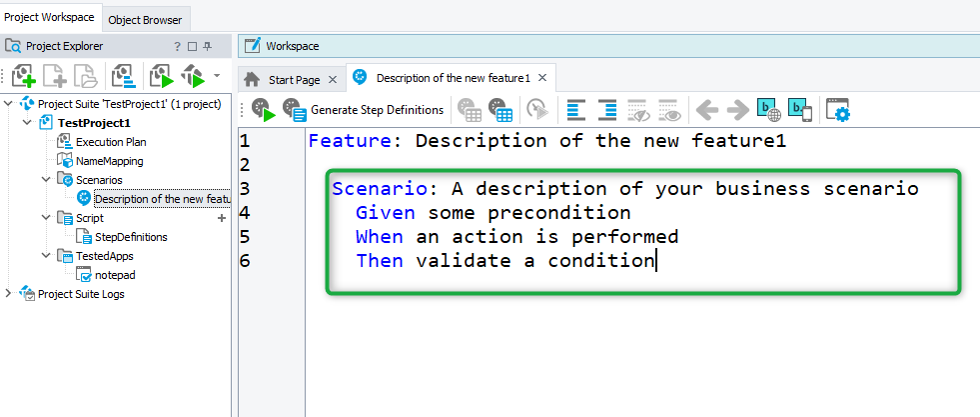The image size is (980, 417).
Task: Click the When an action is performed line
Action: coord(516,236)
